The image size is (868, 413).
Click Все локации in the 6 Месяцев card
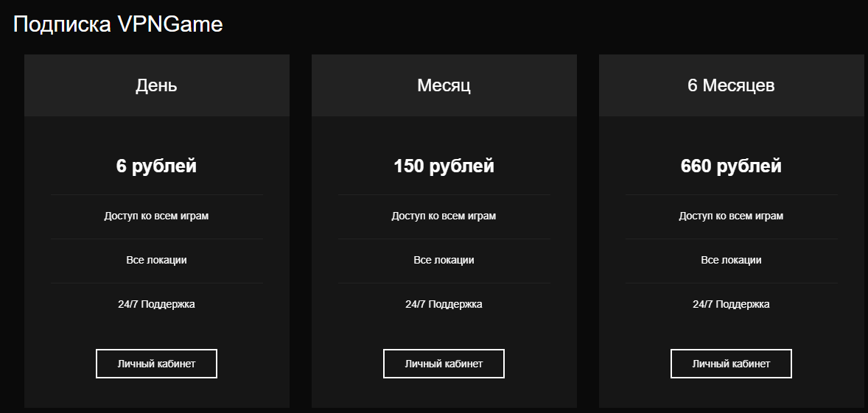[x=731, y=260]
